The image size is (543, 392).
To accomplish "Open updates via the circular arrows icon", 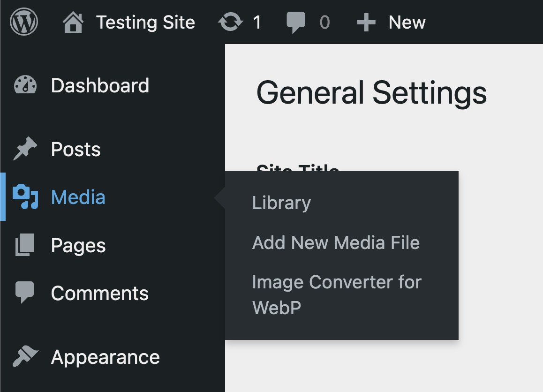I will coord(230,23).
